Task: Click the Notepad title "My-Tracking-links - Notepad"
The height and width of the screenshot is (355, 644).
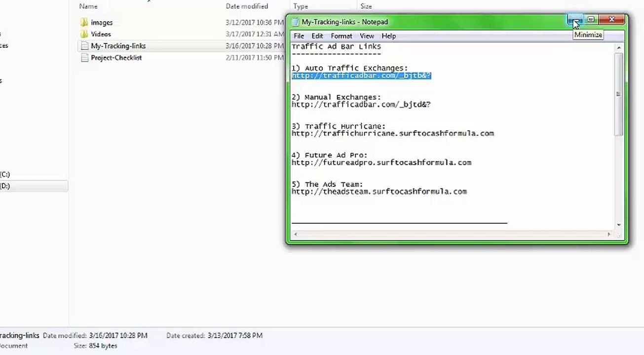Action: (345, 22)
